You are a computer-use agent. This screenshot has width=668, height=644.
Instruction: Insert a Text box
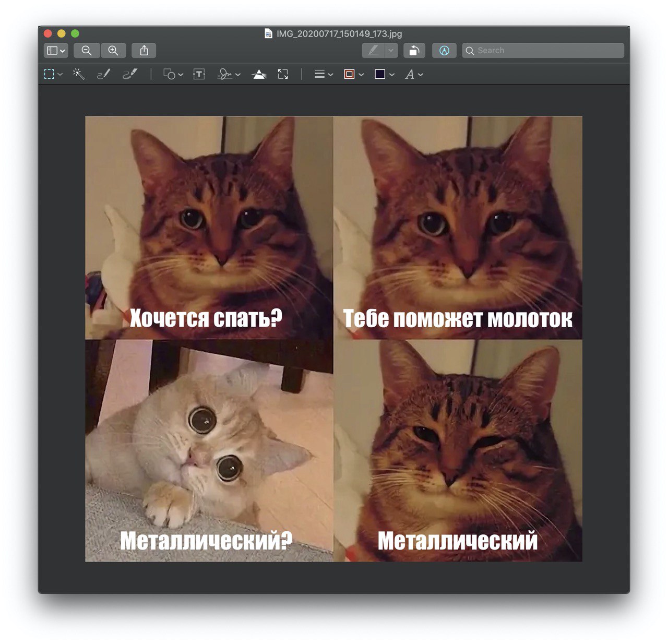coord(199,74)
